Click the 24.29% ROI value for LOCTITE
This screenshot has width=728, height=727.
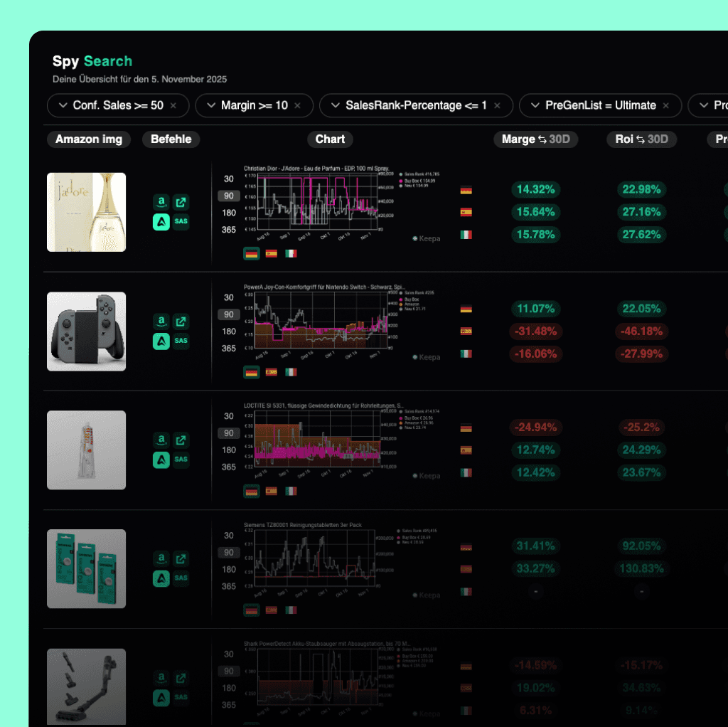tap(642, 450)
